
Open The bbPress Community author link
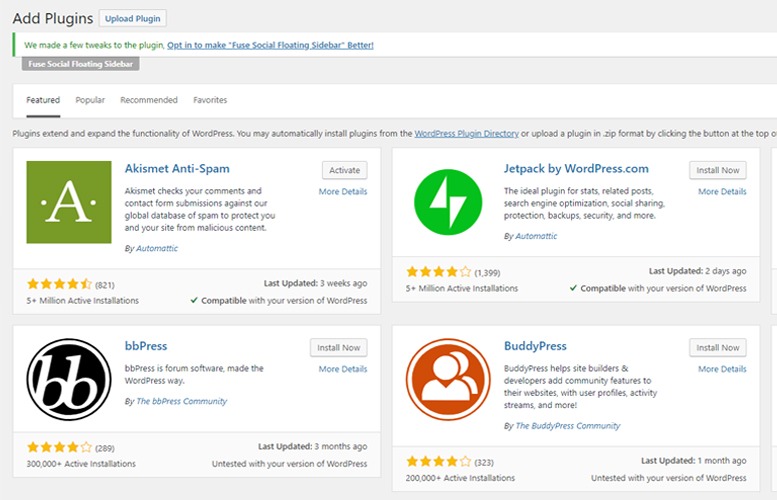coord(181,401)
